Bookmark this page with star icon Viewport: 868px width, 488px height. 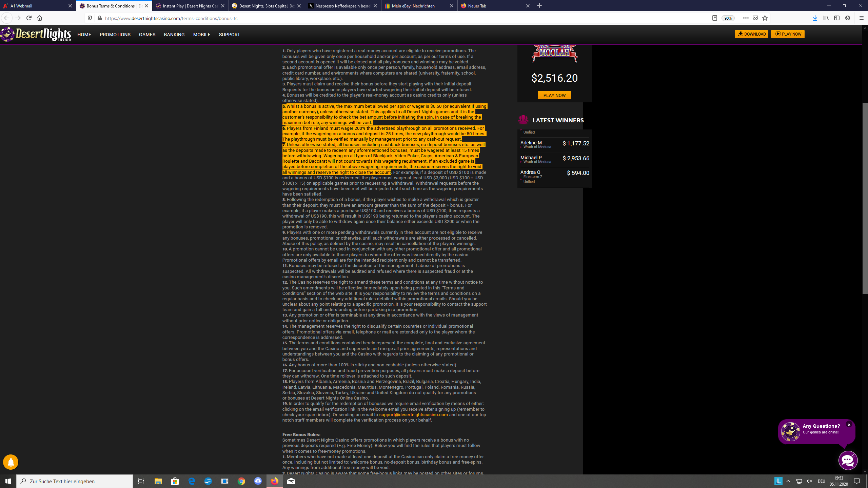click(765, 18)
